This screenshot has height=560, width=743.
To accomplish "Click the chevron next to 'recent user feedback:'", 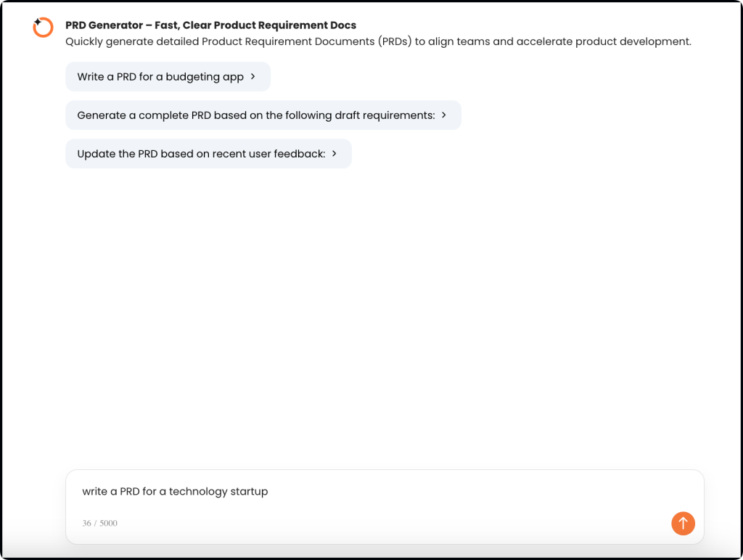I will [334, 154].
